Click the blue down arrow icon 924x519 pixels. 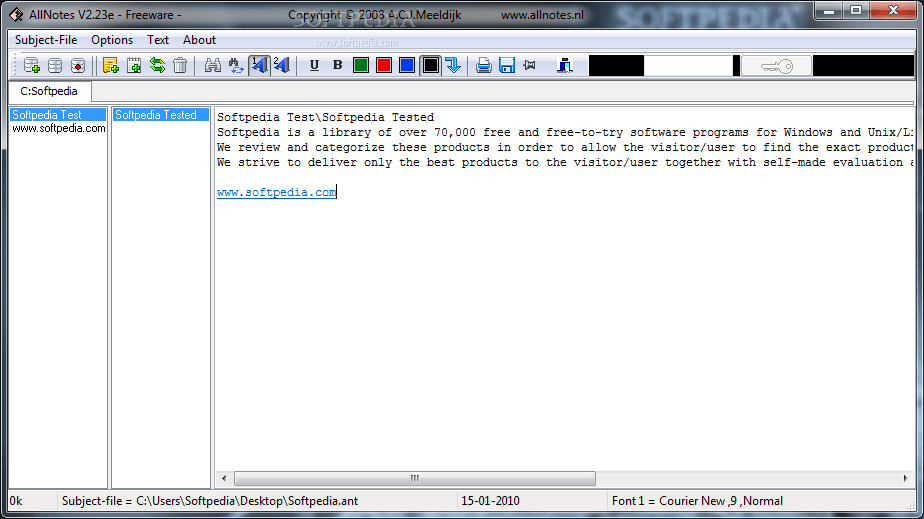(x=453, y=65)
